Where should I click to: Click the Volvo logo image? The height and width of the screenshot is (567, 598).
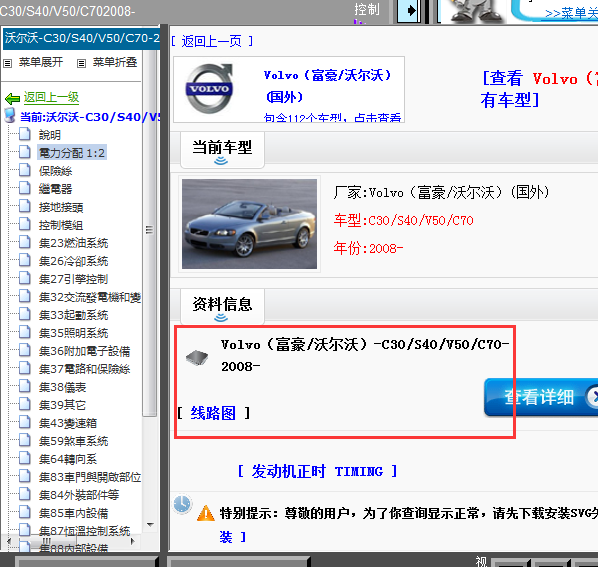(209, 89)
